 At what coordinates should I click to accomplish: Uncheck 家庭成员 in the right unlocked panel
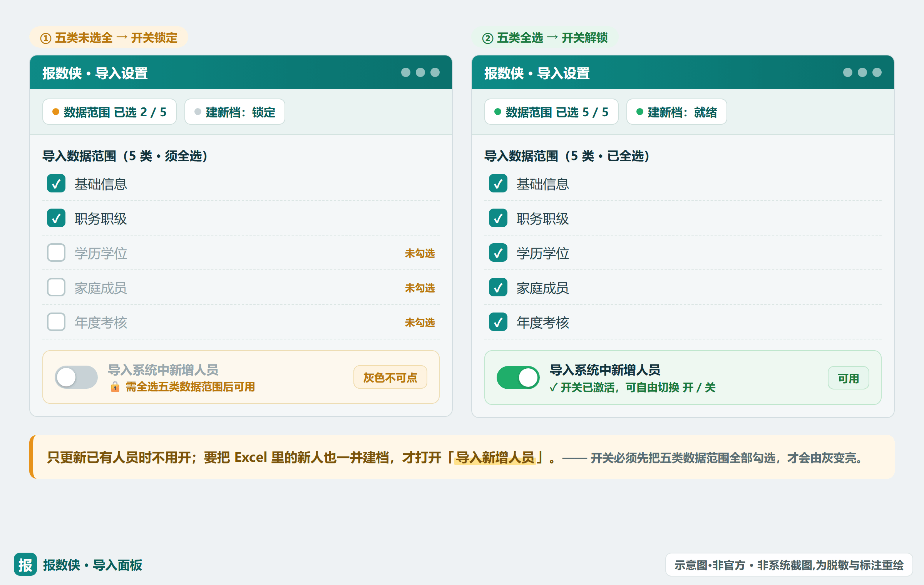click(x=498, y=287)
